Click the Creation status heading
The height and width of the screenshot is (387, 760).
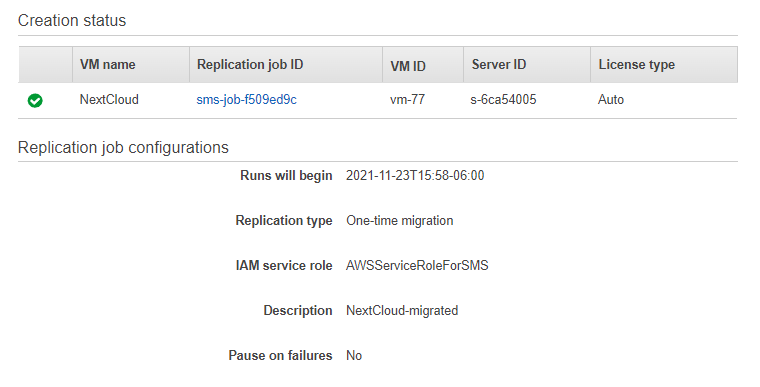click(72, 20)
